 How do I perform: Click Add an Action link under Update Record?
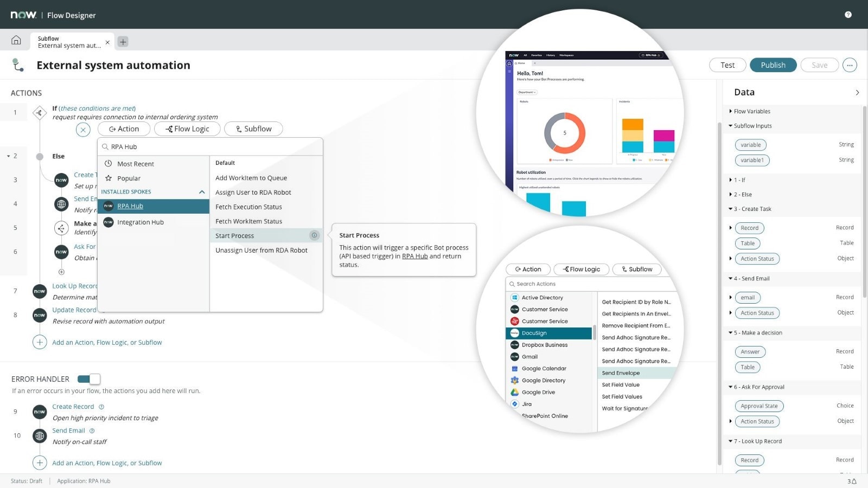[107, 343]
